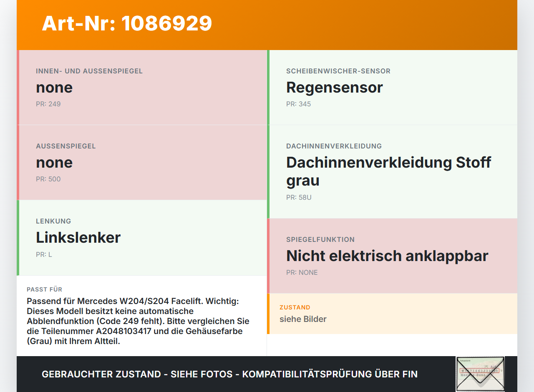Image resolution: width=534 pixels, height=392 pixels.
Task: Select the "Passend für Mercedes W204/S204" description
Action: tap(138, 321)
